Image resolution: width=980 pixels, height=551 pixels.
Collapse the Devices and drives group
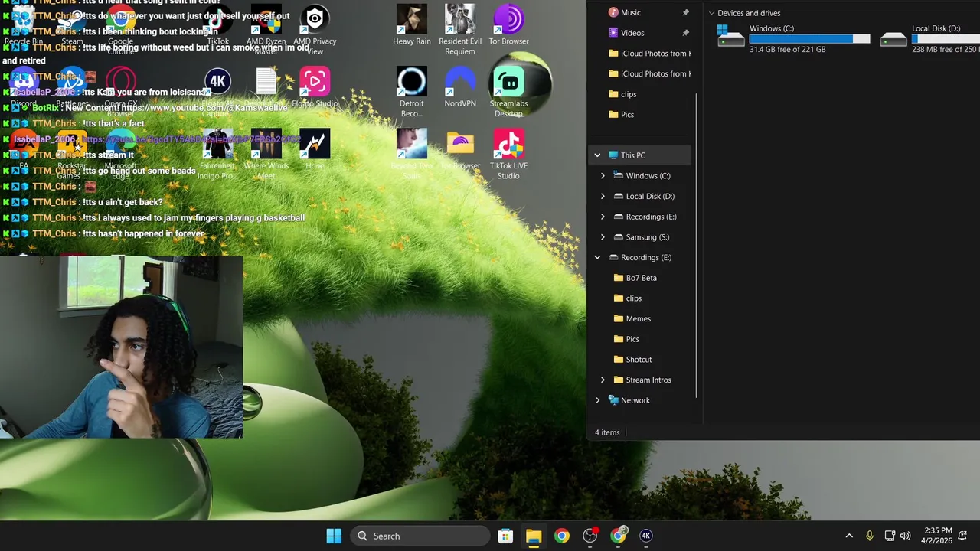(x=712, y=13)
